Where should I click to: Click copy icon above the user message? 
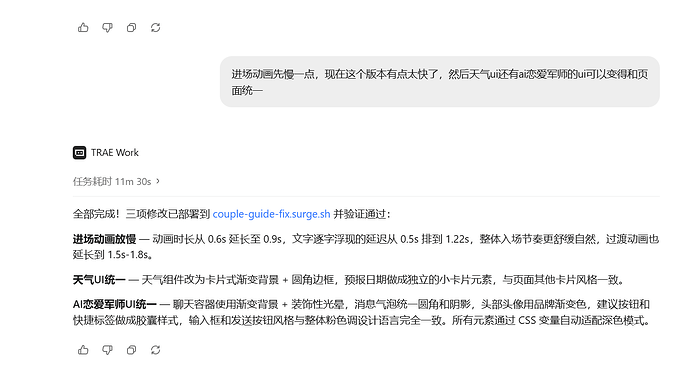(x=131, y=28)
